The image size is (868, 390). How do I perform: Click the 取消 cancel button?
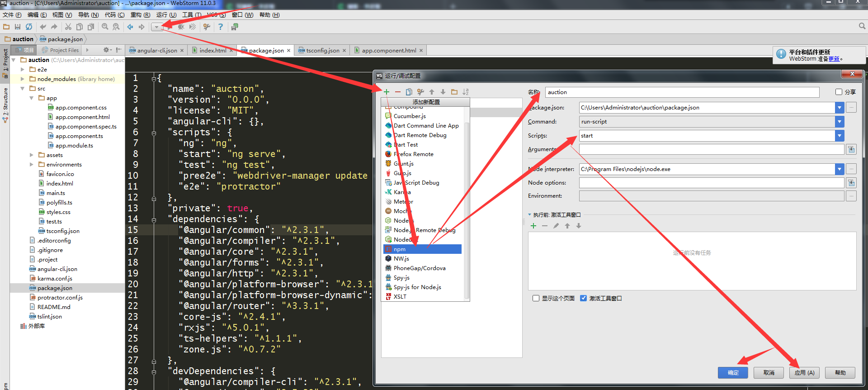769,372
